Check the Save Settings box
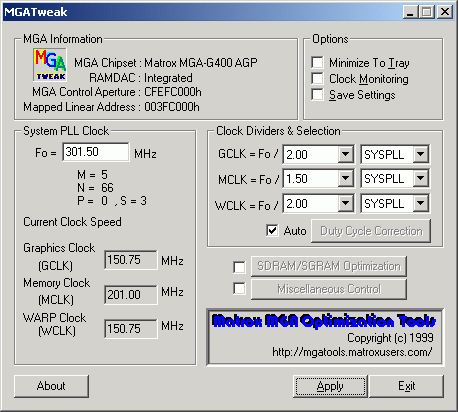Screen dimensions: 458x412 pos(317,95)
